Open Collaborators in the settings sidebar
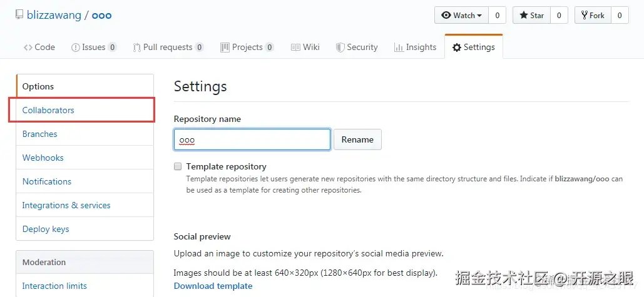644x297 pixels. (48, 110)
